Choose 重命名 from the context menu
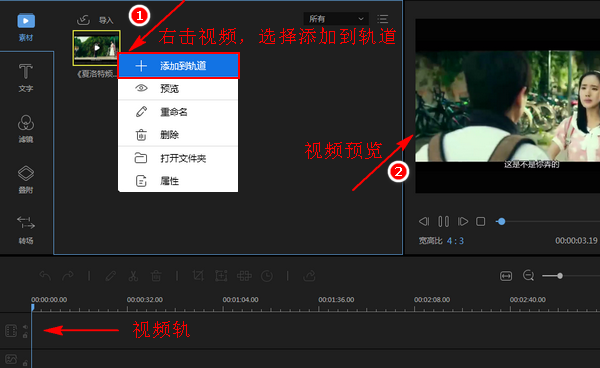 pyautogui.click(x=178, y=112)
